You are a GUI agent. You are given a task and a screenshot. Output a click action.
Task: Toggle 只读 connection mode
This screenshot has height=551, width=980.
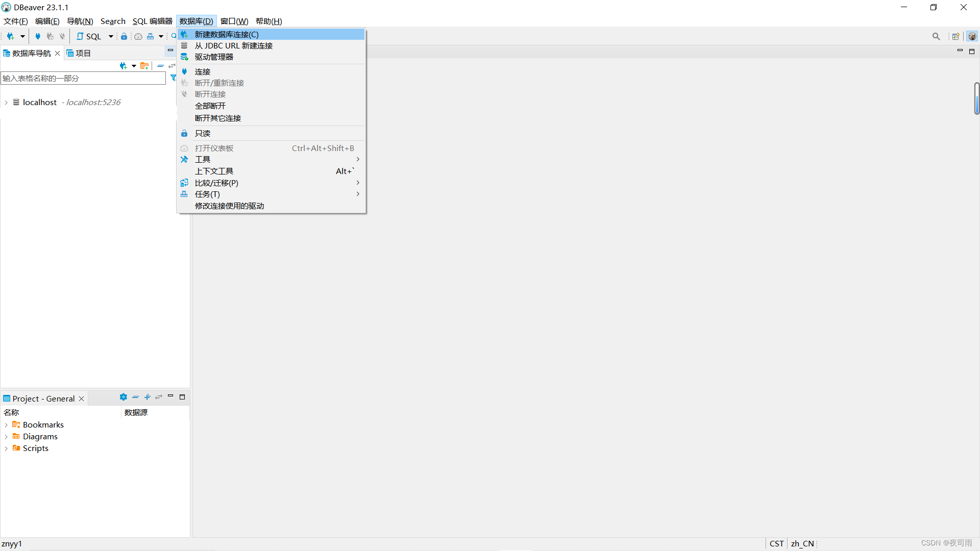pyautogui.click(x=202, y=133)
